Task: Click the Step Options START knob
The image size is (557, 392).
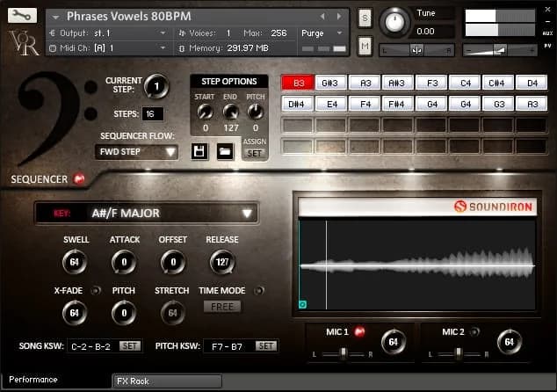Action: coord(205,112)
